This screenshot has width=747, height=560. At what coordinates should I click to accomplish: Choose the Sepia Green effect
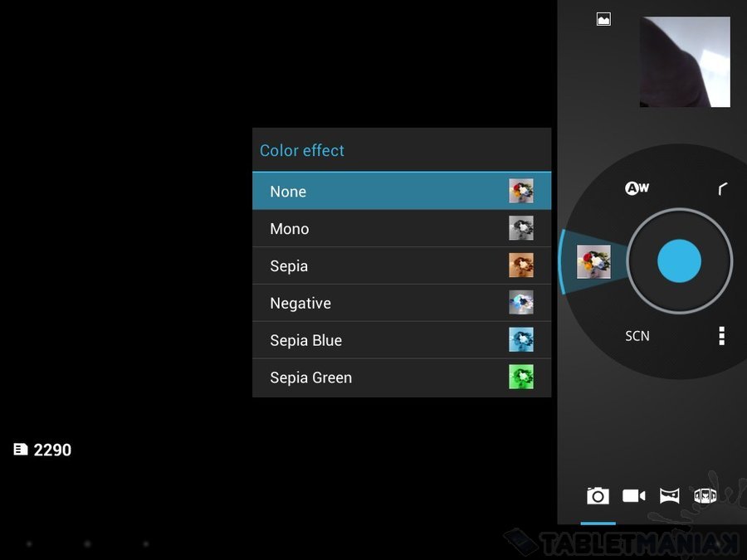click(x=402, y=377)
